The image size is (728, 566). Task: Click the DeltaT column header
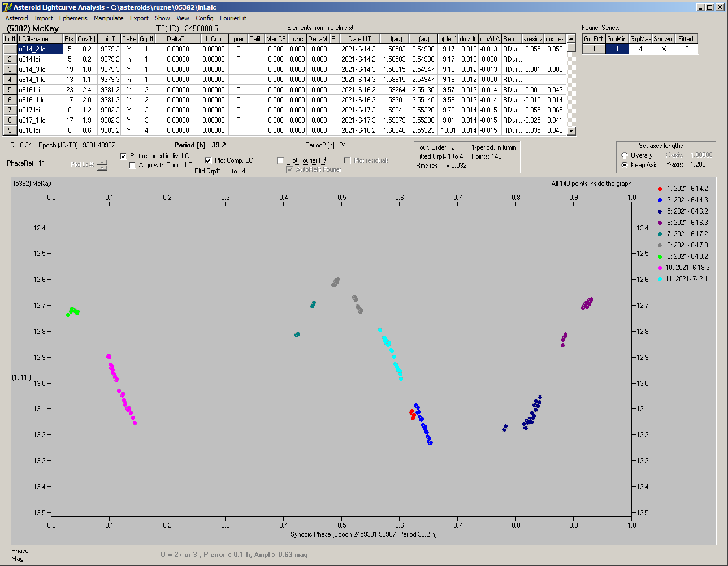point(177,39)
